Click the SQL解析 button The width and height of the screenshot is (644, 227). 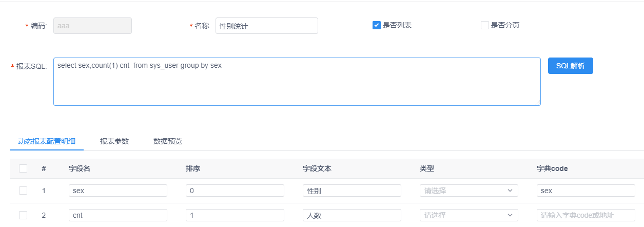[571, 66]
